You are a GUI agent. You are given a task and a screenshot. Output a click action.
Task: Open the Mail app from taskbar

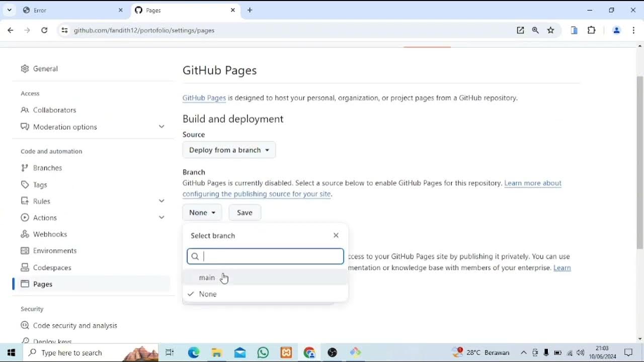point(240,352)
